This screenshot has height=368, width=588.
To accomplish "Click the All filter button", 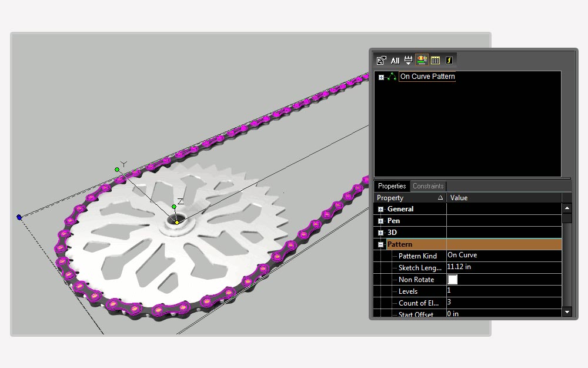I will 395,61.
